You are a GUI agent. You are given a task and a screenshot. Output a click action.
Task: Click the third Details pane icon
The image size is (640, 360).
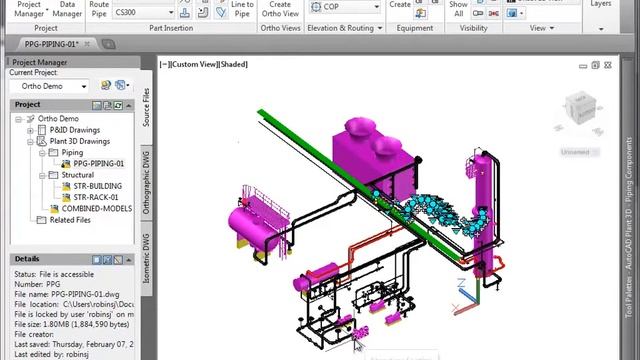[118, 260]
